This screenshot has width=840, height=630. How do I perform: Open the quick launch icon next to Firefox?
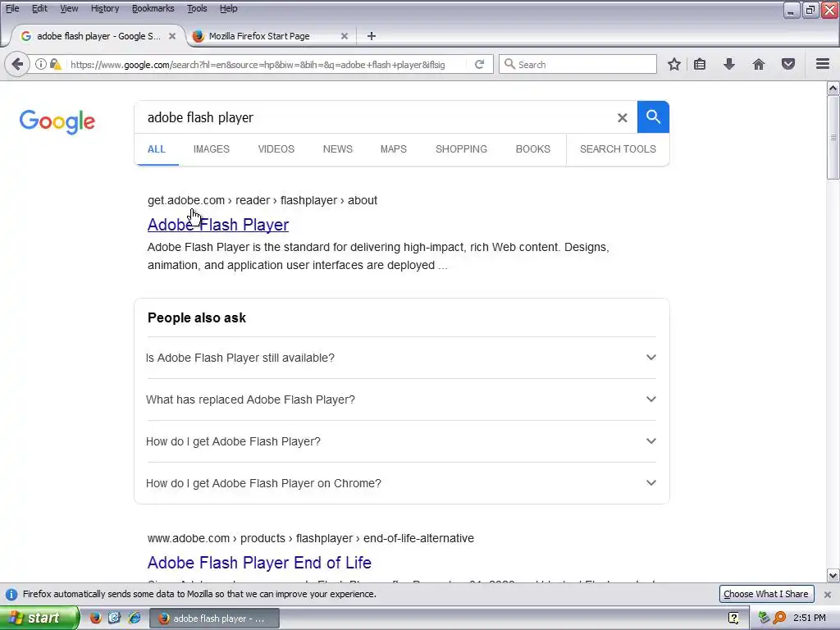[115, 618]
